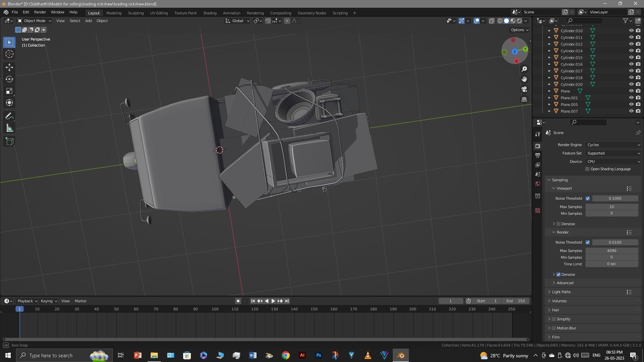Activate the Move tool
The width and height of the screenshot is (644, 362).
[9, 67]
